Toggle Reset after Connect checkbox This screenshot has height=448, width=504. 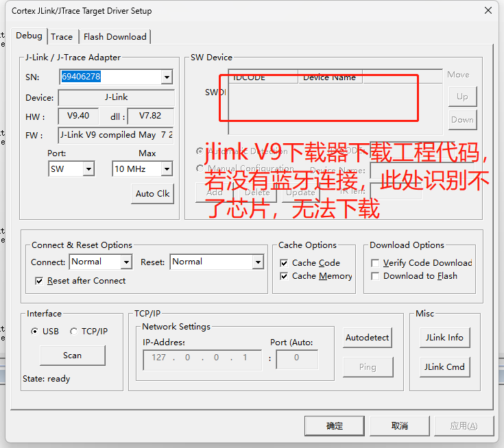(39, 281)
